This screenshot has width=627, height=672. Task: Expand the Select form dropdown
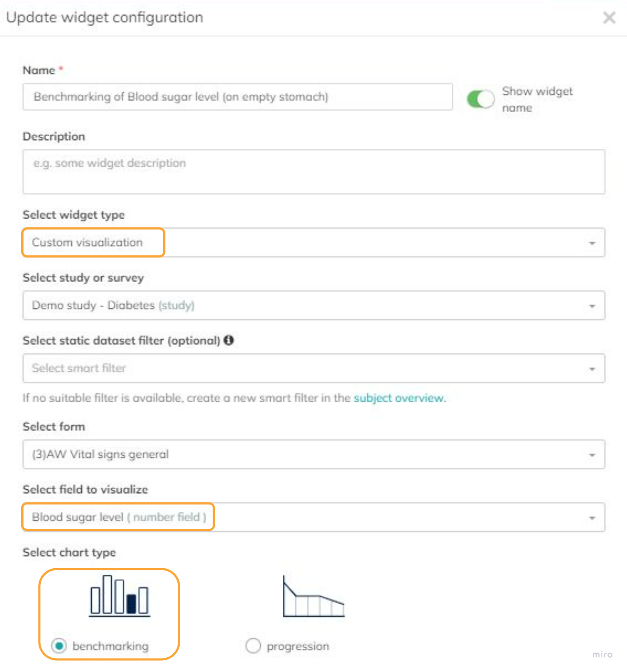303,454
